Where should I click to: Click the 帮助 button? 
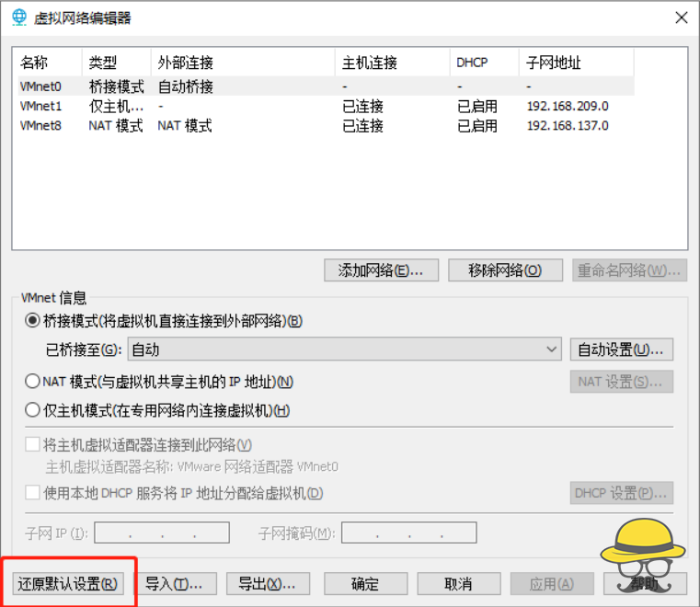click(x=645, y=584)
